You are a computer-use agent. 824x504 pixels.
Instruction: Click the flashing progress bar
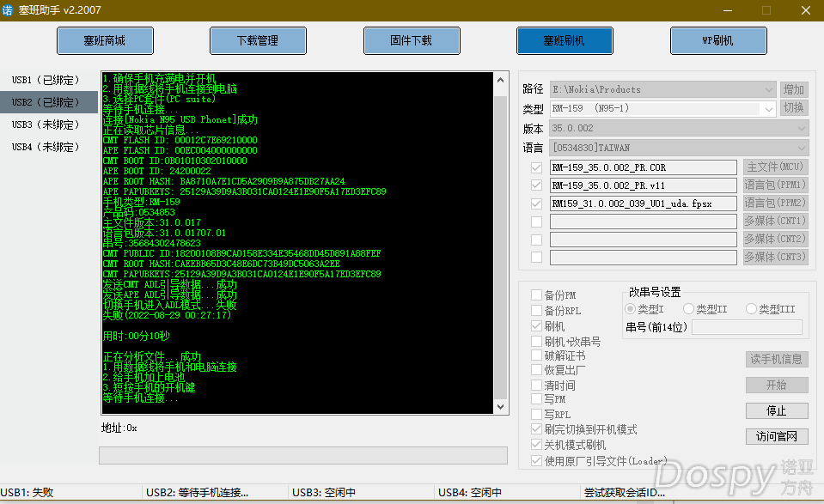pos(303,456)
